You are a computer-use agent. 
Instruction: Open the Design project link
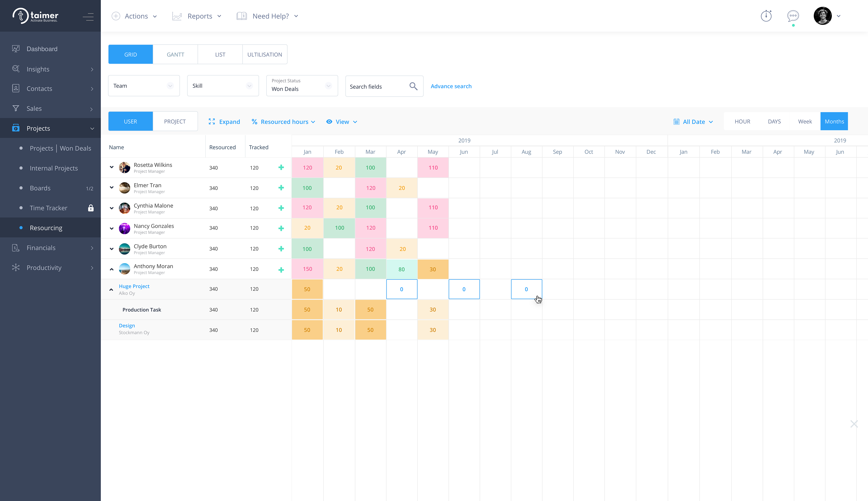(127, 325)
